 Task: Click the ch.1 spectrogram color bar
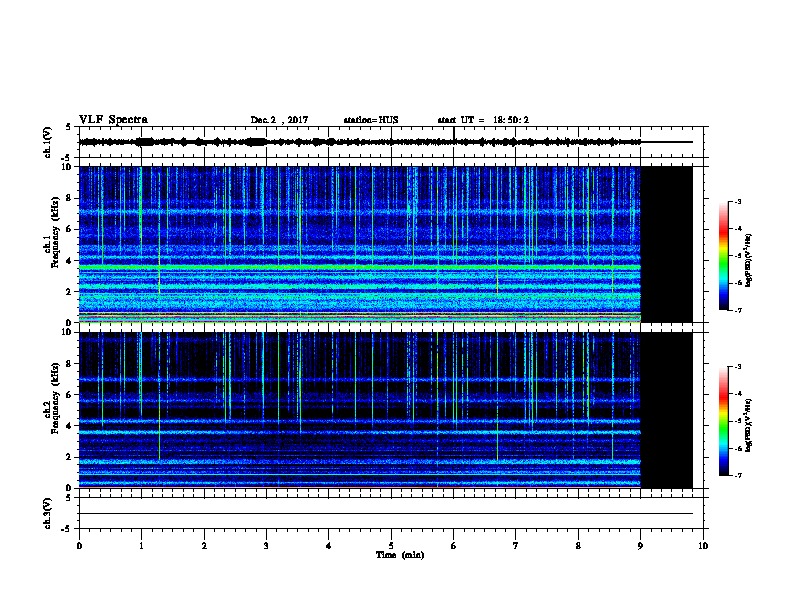[x=723, y=256]
